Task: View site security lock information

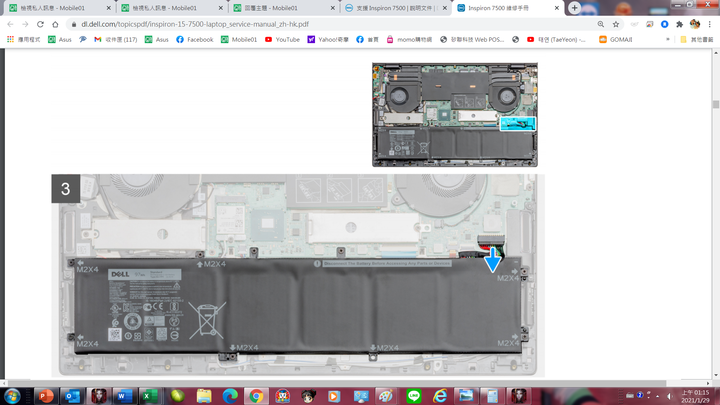Action: [x=74, y=24]
